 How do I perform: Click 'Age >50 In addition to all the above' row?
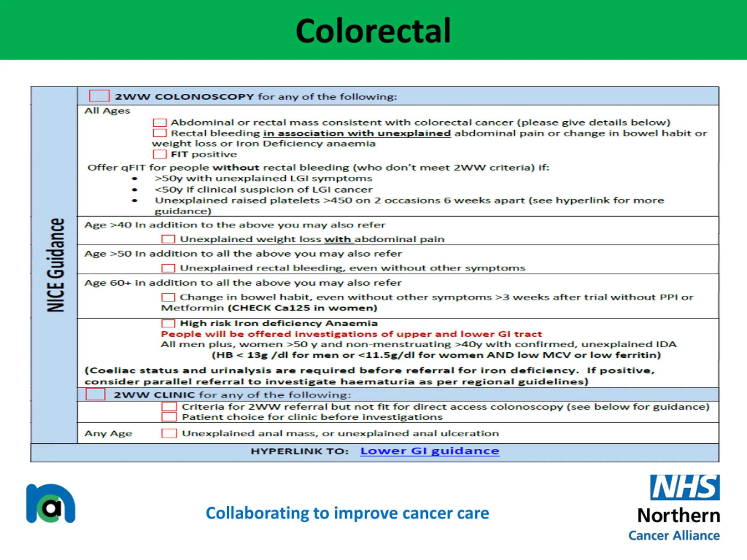click(x=243, y=253)
